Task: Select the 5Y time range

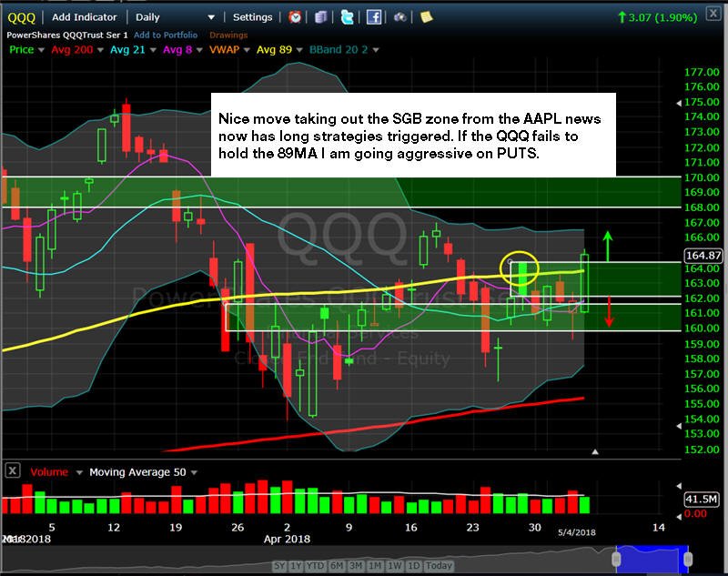Action: point(279,565)
